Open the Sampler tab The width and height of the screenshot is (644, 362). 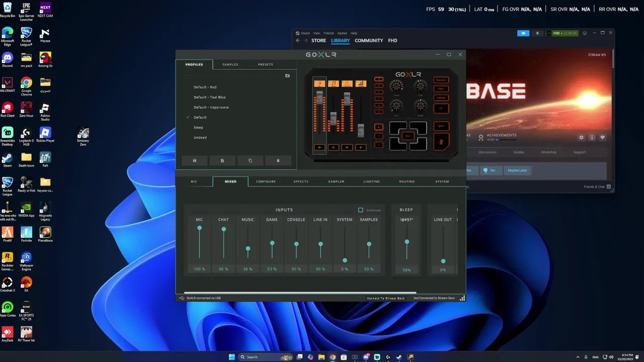[x=336, y=182]
